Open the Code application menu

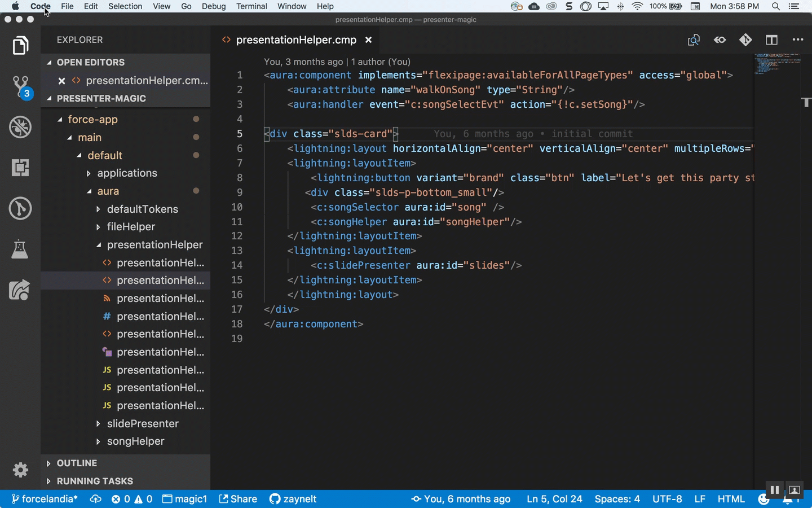(41, 6)
